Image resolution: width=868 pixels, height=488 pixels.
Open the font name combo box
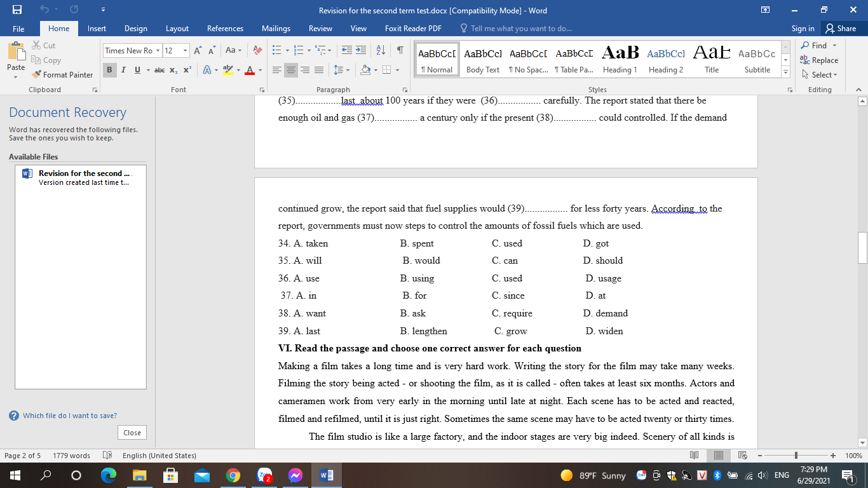click(133, 50)
